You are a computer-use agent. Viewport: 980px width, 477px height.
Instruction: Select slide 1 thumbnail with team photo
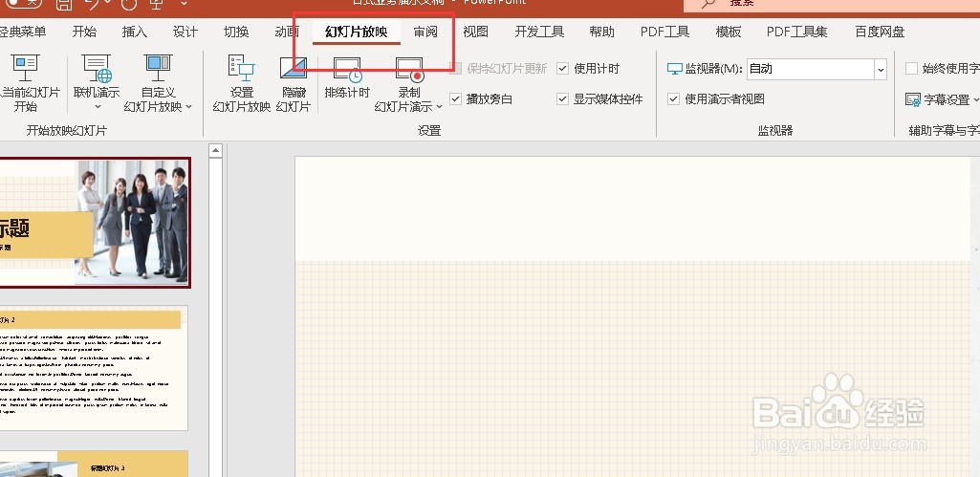click(95, 223)
